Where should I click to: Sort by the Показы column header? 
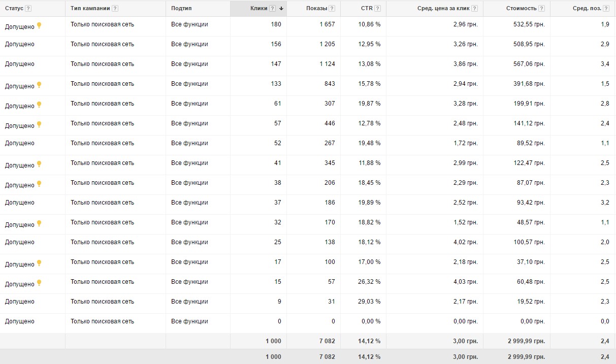tap(316, 9)
